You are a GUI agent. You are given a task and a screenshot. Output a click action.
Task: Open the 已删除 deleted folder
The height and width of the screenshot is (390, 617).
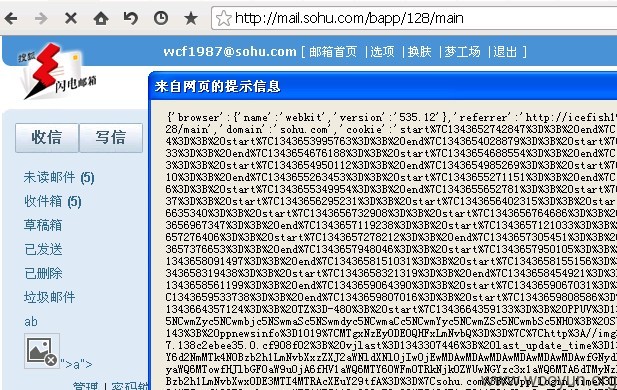tap(43, 273)
